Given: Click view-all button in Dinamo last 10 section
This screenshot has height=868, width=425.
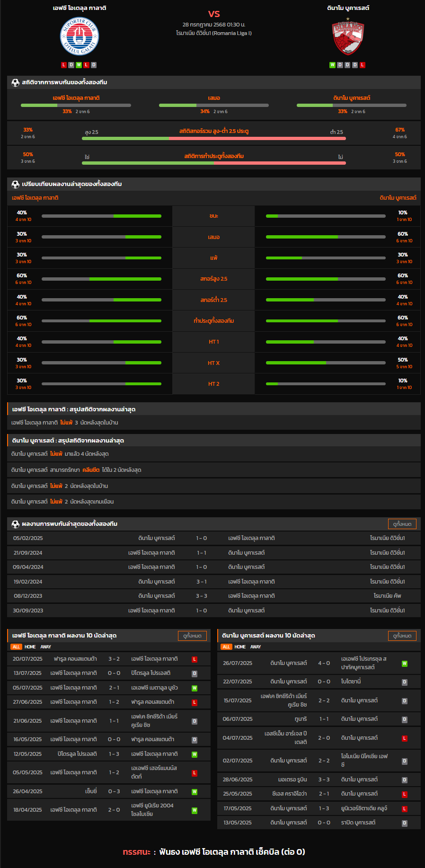Looking at the screenshot, I should pyautogui.click(x=402, y=636).
